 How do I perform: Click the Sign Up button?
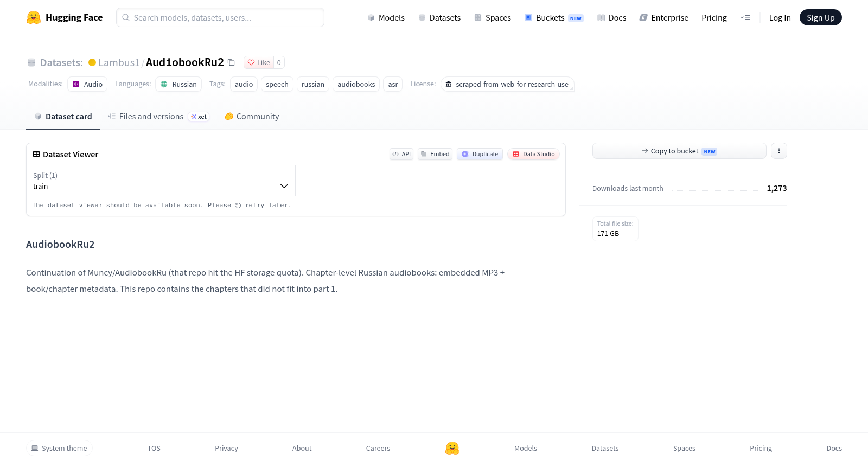[x=820, y=17]
